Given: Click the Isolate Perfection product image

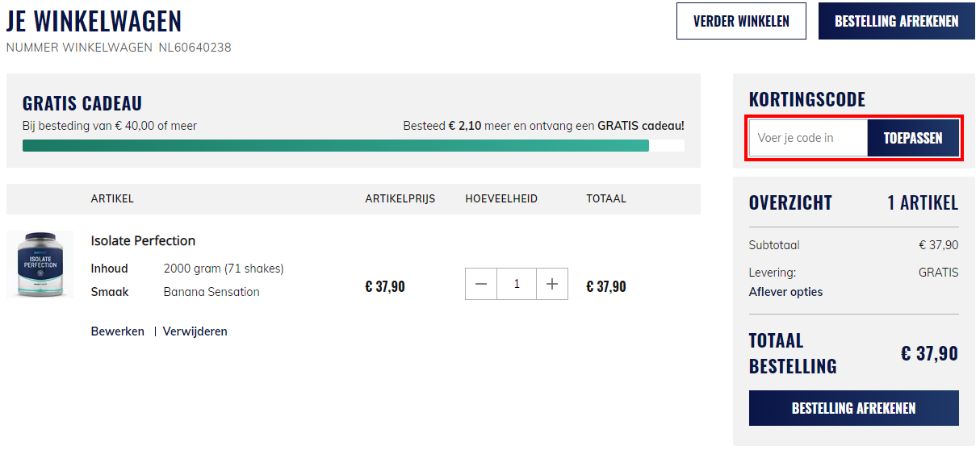Looking at the screenshot, I should [40, 265].
